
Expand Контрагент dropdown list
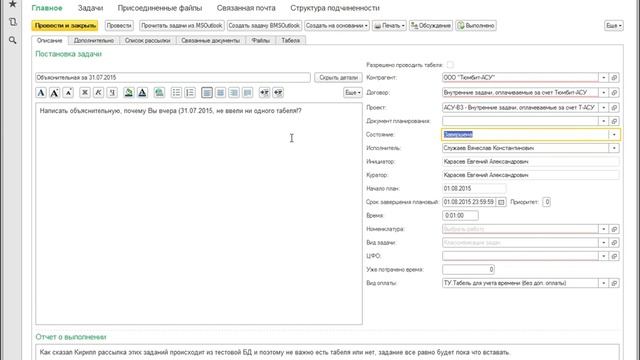tap(604, 78)
